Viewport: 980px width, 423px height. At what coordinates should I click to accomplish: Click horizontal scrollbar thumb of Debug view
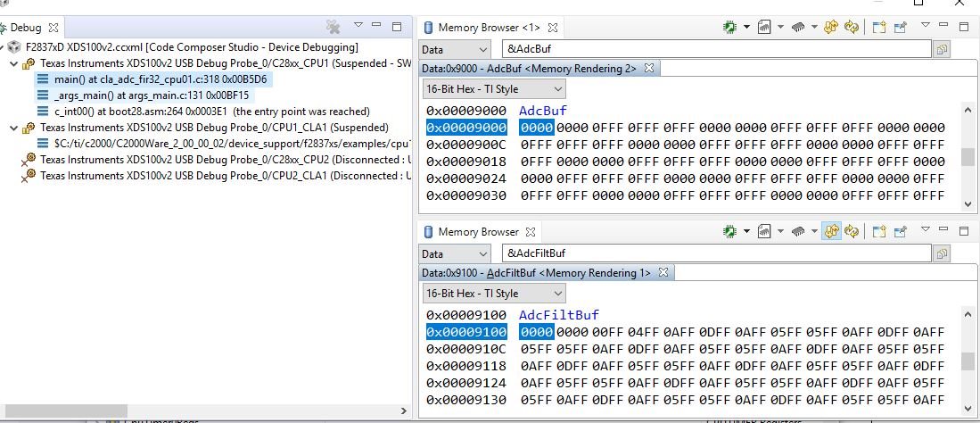[66, 411]
